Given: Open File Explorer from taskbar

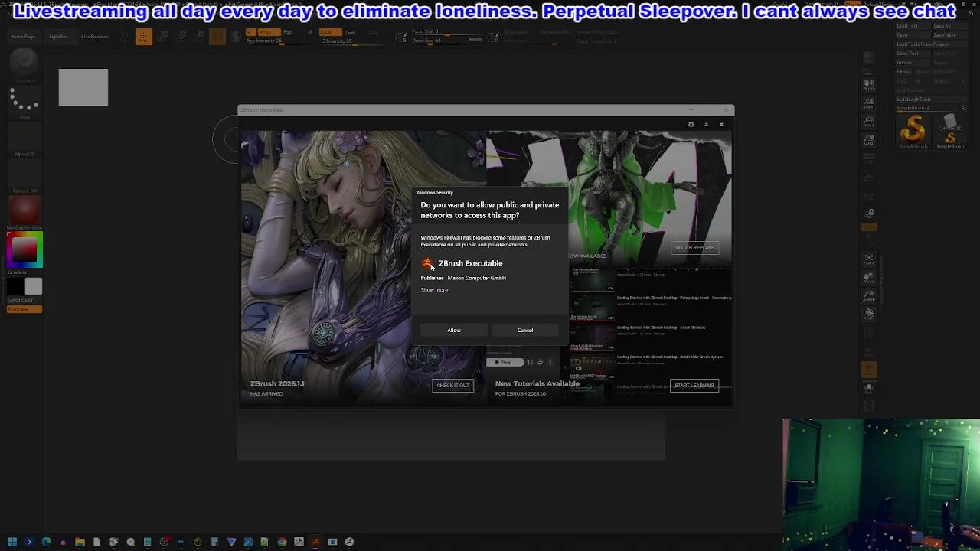Looking at the screenshot, I should pos(80,542).
